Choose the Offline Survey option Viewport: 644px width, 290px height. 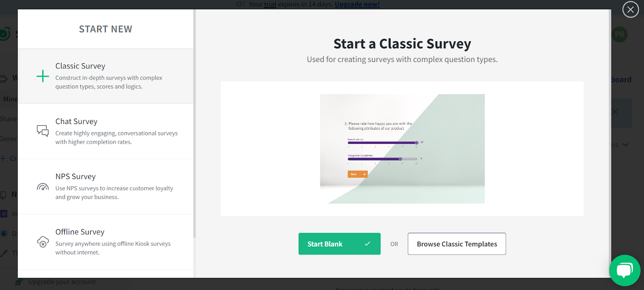tap(105, 242)
